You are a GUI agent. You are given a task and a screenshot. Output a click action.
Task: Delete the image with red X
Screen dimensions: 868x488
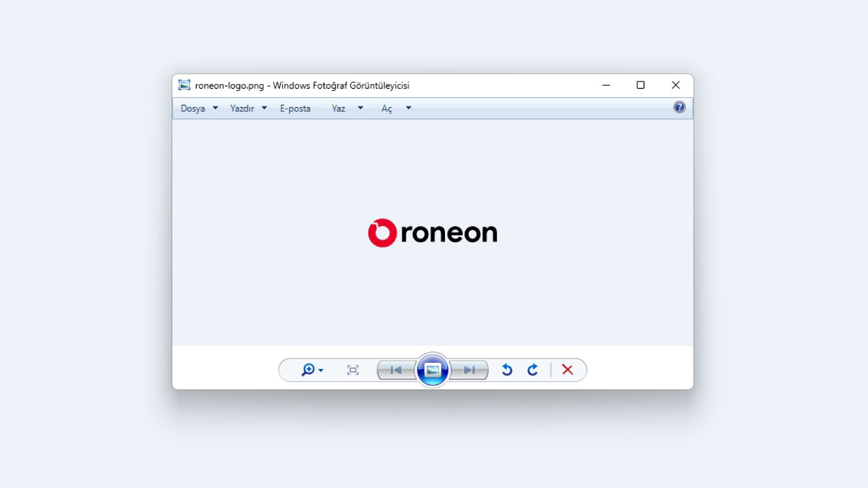point(568,370)
